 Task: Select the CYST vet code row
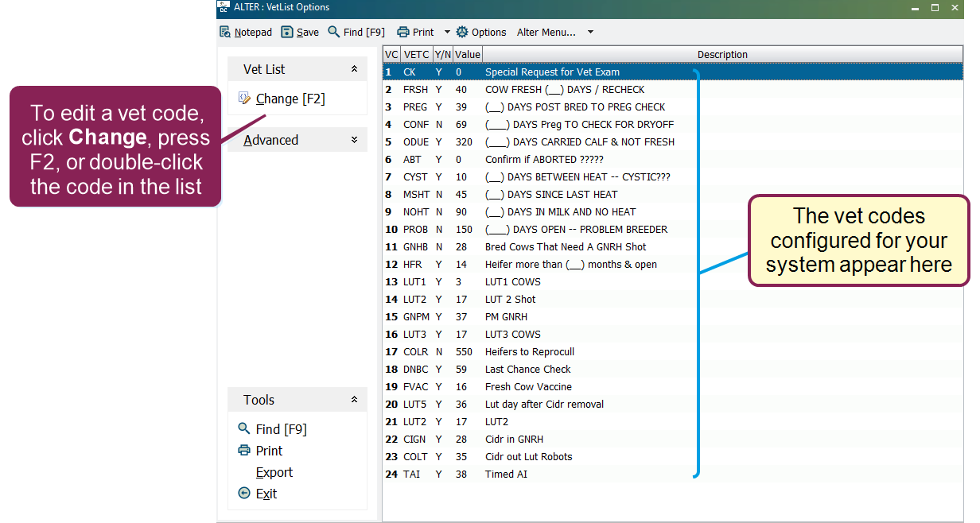(x=672, y=177)
